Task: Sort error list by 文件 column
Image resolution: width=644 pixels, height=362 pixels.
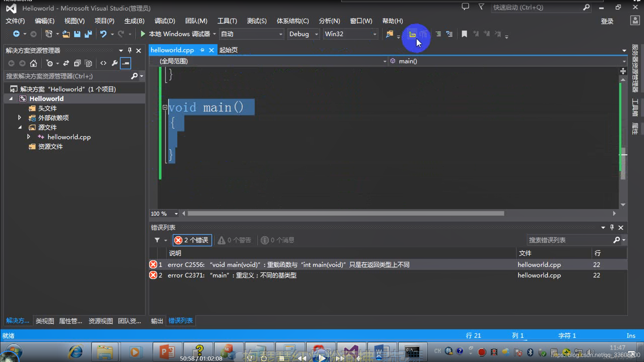Action: pyautogui.click(x=554, y=253)
